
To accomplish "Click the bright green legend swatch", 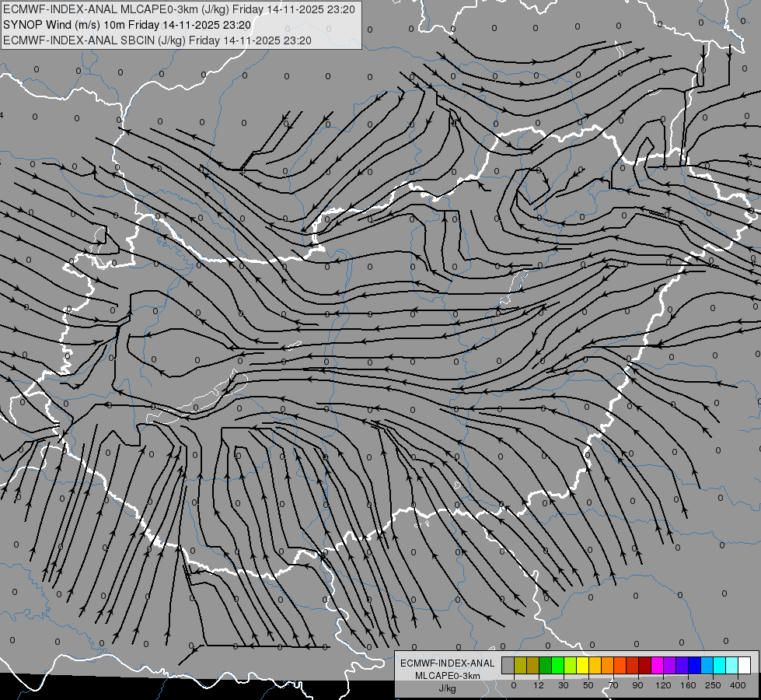I will click(557, 665).
